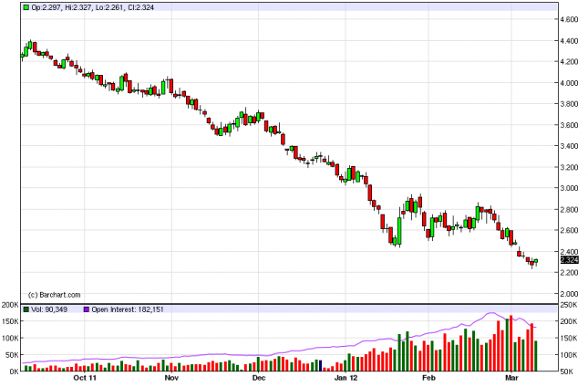
Task: Click the green OHLC legend square
Action: pyautogui.click(x=26, y=6)
